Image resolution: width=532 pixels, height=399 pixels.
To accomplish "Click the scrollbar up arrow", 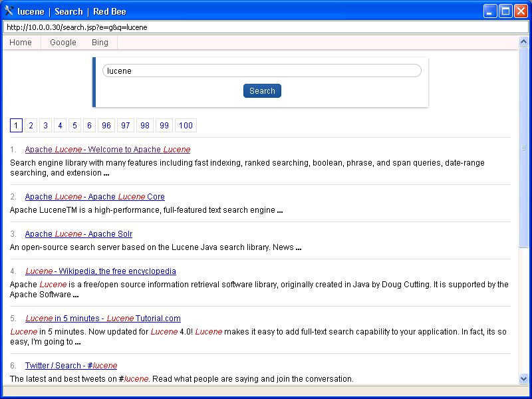I will point(523,42).
